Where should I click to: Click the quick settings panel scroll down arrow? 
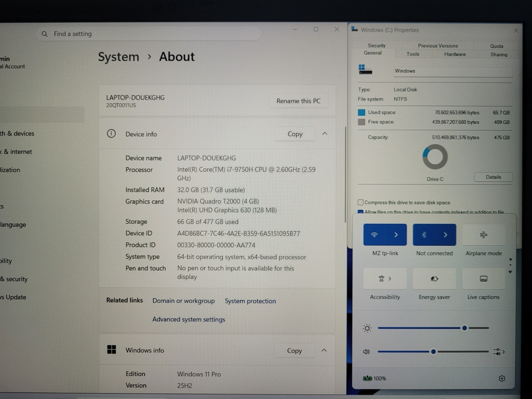(510, 272)
